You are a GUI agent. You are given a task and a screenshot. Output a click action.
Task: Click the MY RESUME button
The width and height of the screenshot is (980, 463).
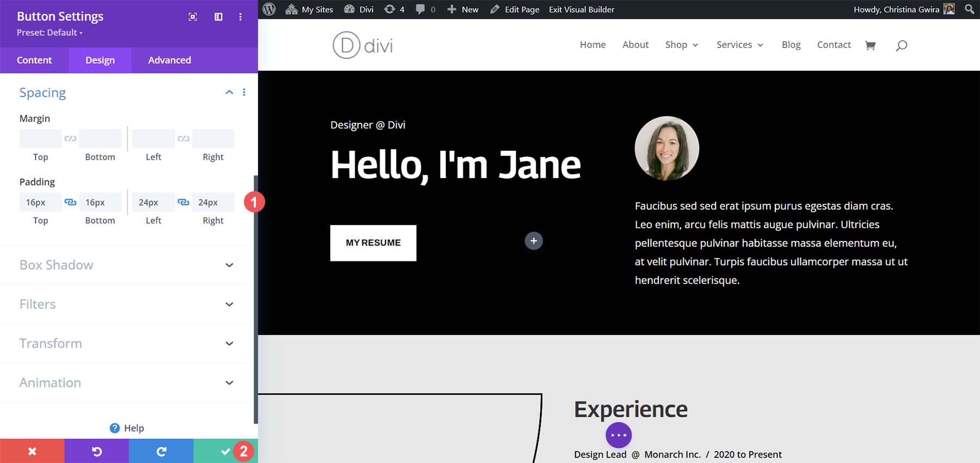[x=373, y=243]
